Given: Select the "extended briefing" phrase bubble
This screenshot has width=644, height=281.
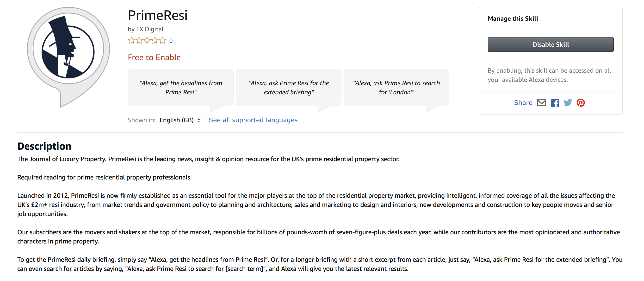Looking at the screenshot, I should [x=289, y=88].
